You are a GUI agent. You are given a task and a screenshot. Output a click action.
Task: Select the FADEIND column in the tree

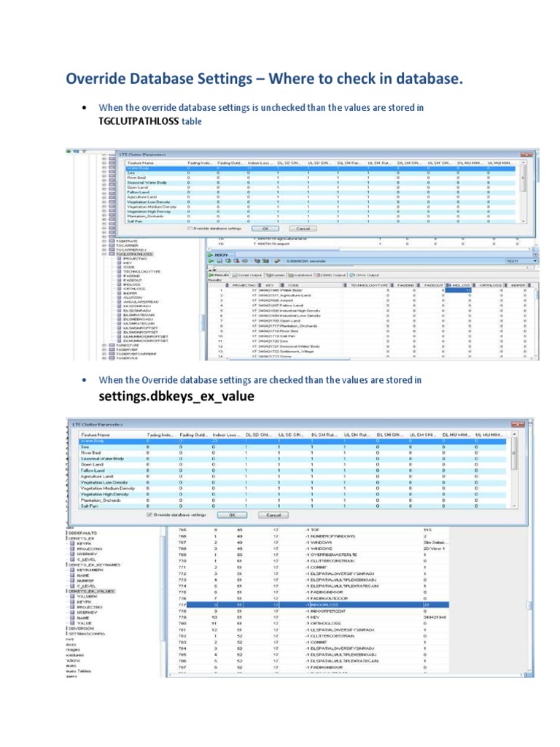click(132, 276)
